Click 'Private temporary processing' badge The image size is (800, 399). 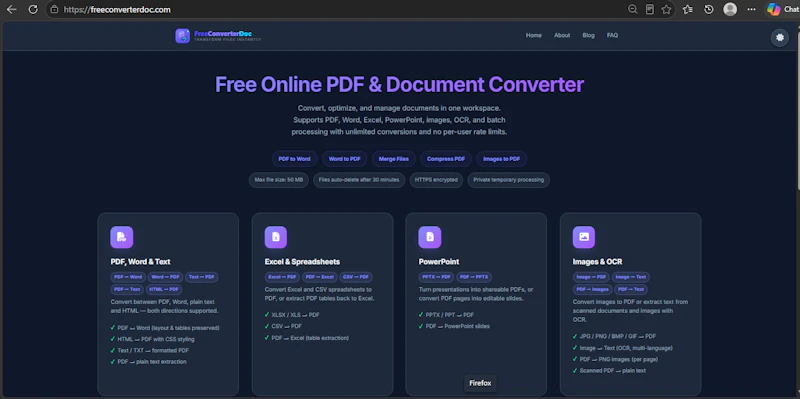click(x=508, y=180)
